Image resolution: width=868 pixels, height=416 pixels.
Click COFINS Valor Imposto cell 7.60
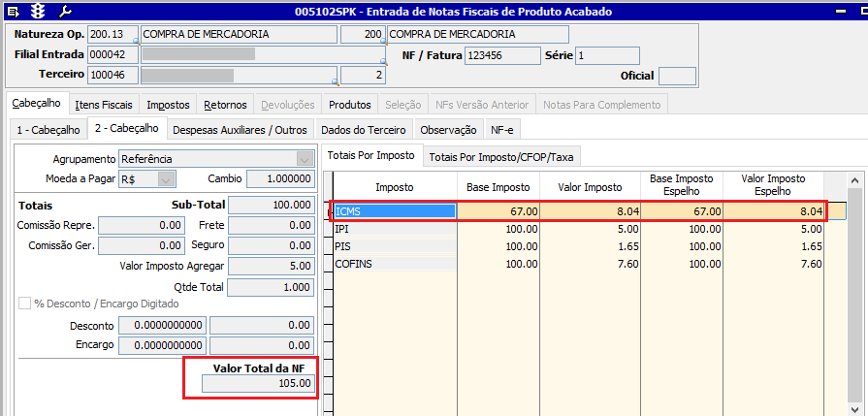[x=590, y=264]
